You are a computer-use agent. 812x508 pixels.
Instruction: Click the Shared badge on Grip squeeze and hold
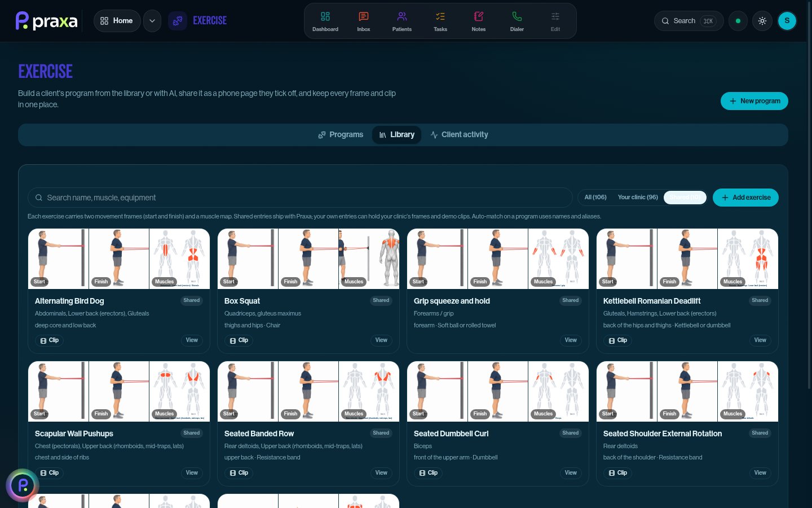tap(571, 300)
